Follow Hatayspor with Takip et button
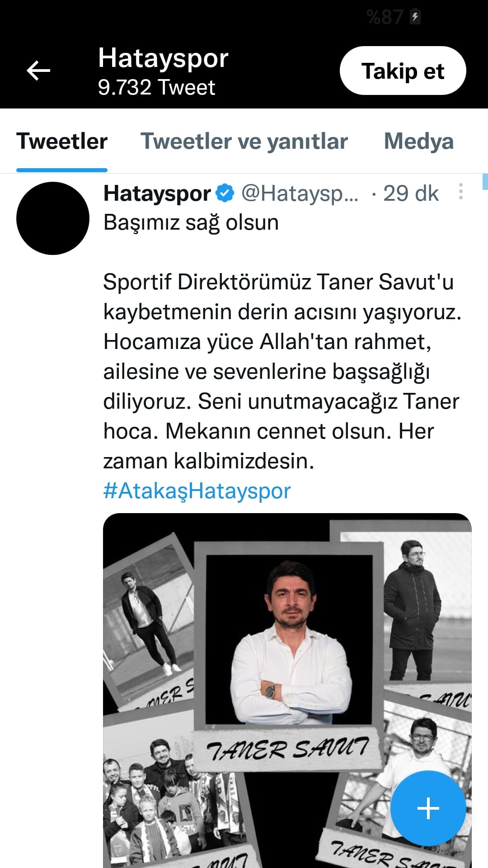This screenshot has width=488, height=868. click(403, 71)
